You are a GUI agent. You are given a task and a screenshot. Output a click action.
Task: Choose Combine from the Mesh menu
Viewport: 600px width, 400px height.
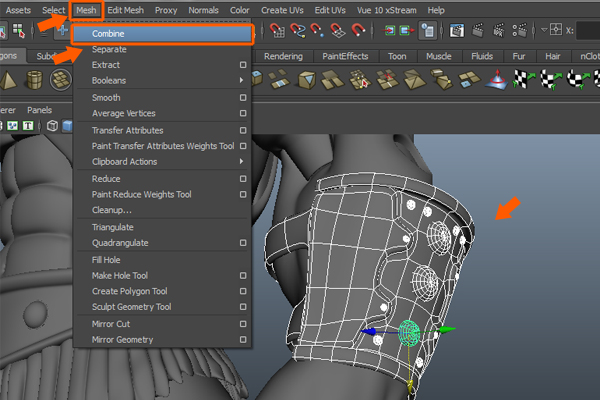pyautogui.click(x=109, y=33)
